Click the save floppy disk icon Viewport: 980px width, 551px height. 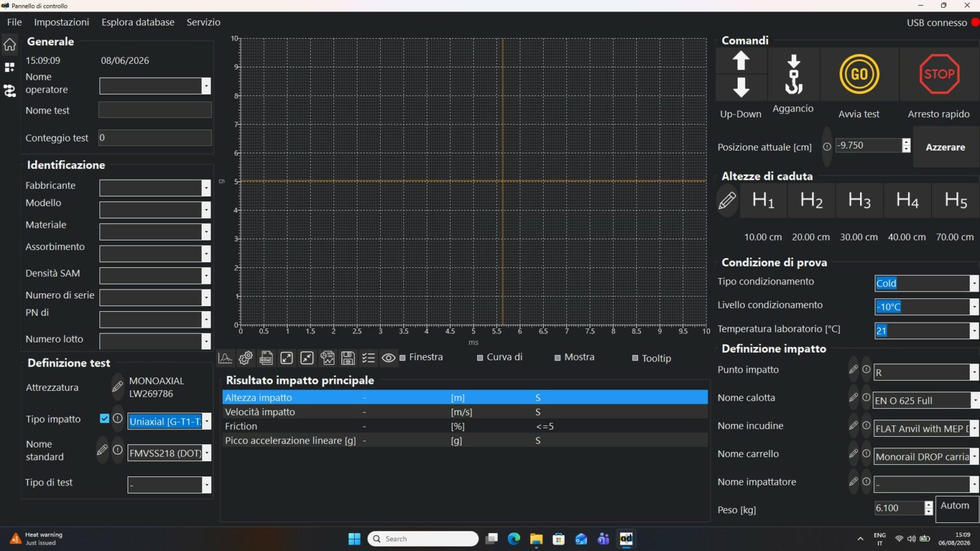coord(348,358)
